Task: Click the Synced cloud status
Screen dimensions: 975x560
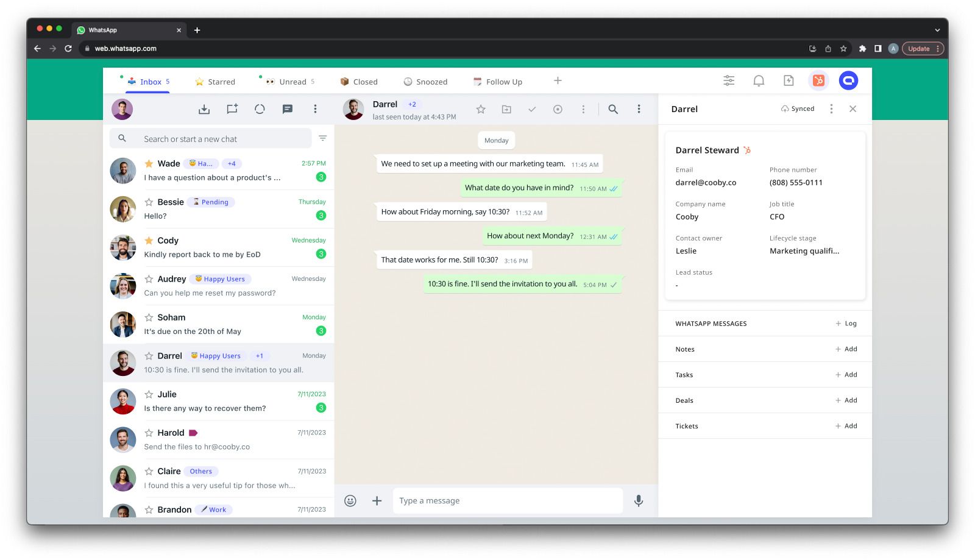Action: (798, 108)
